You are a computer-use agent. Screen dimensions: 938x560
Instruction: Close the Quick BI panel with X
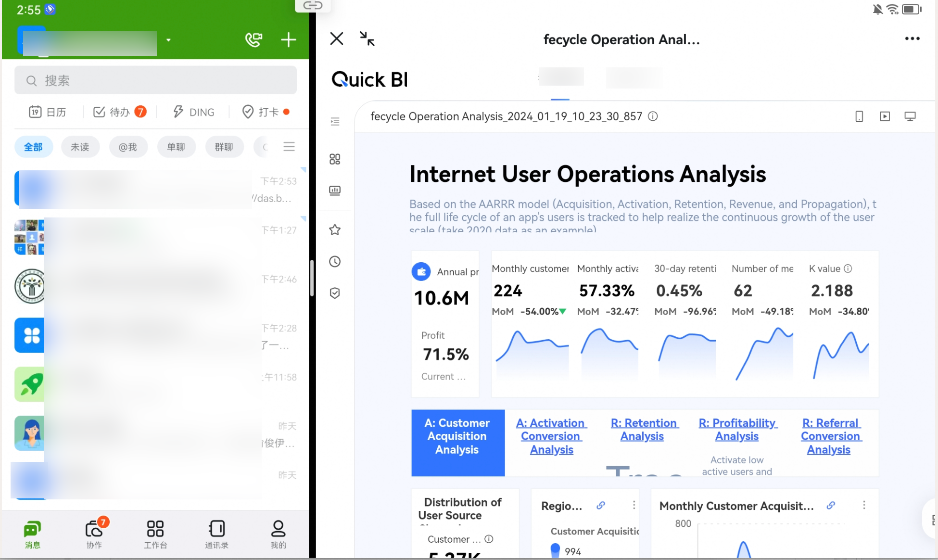(x=337, y=38)
